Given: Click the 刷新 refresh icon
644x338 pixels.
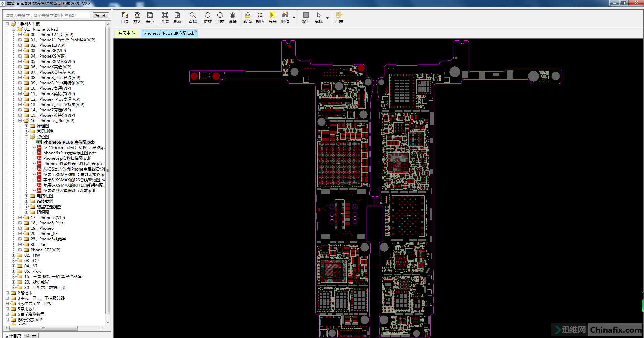Looking at the screenshot, I should coord(177,18).
